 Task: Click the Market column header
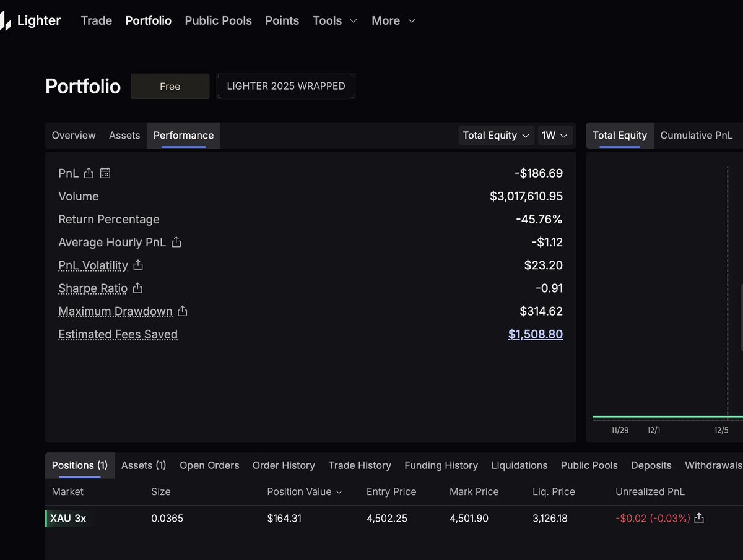(67, 492)
